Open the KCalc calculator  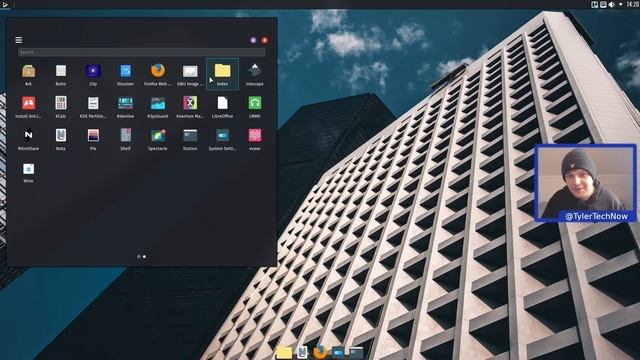coord(60,107)
